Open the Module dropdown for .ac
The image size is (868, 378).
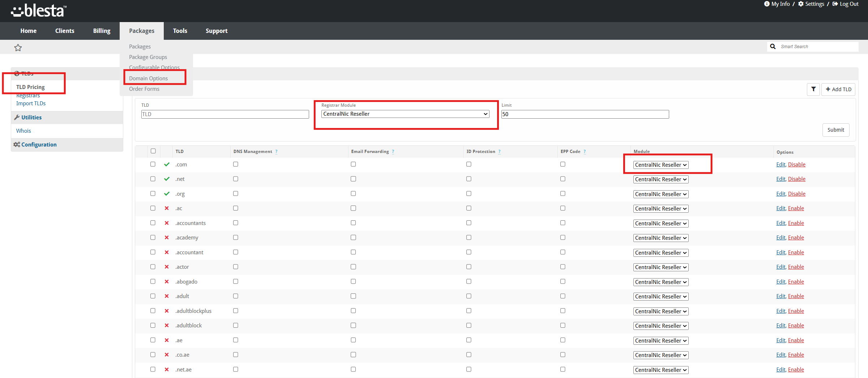coord(661,209)
